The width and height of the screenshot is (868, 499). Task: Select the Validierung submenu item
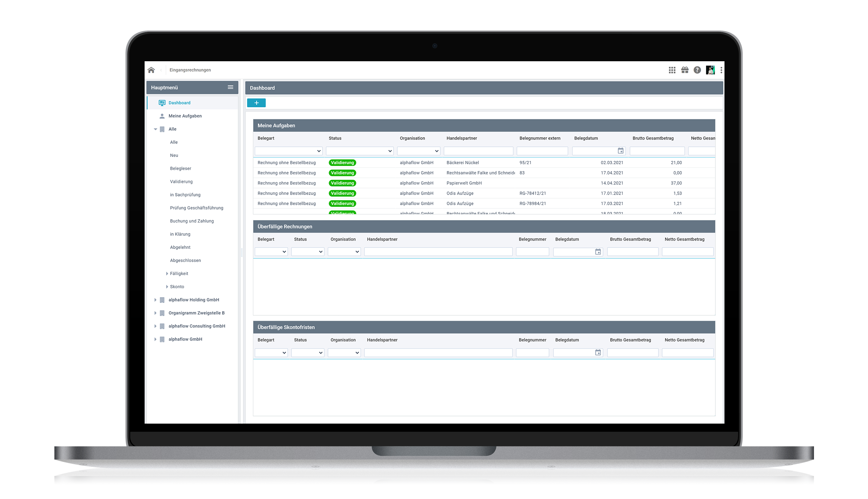coord(181,182)
